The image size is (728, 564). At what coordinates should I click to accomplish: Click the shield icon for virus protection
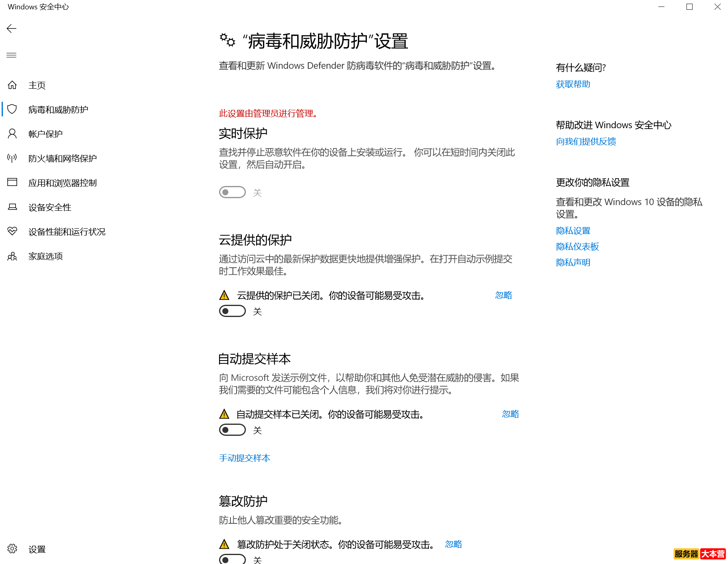click(x=12, y=109)
